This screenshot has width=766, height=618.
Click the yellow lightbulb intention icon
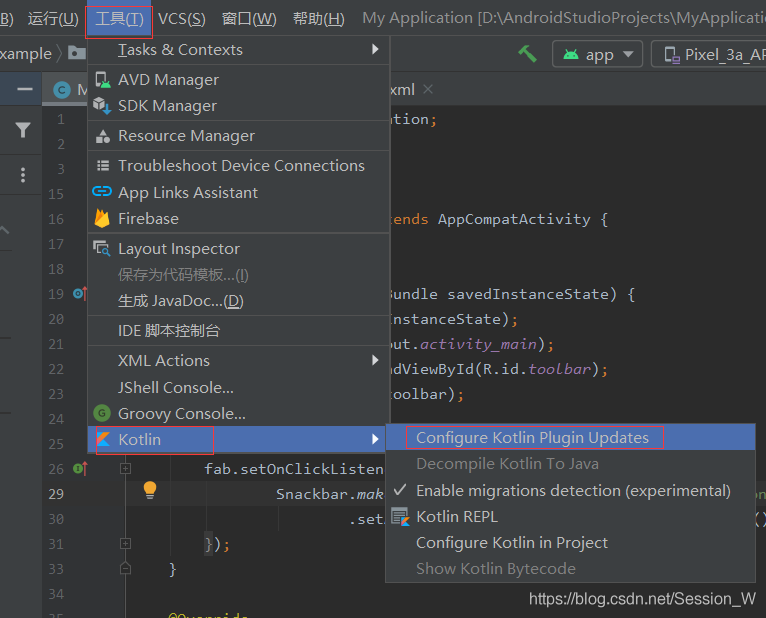point(150,490)
